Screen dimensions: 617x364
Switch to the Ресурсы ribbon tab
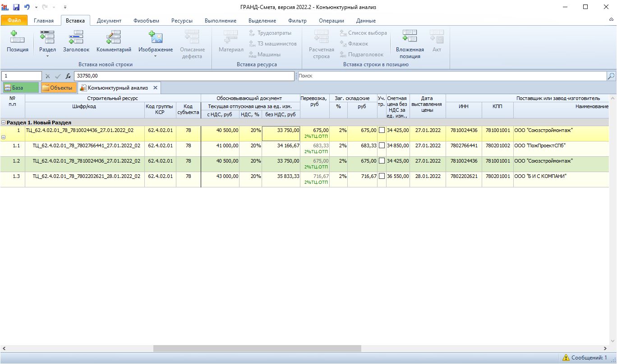click(x=182, y=21)
